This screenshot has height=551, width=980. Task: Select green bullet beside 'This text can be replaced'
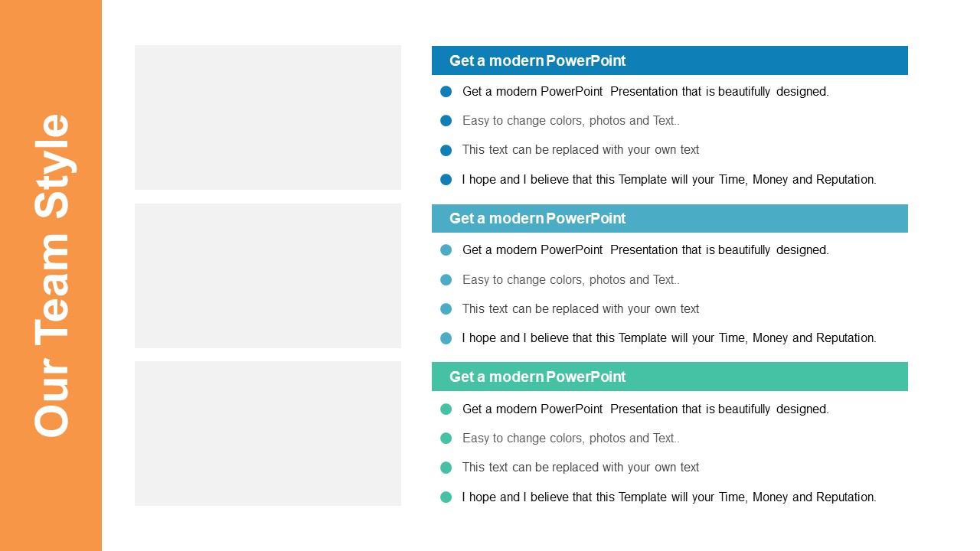pyautogui.click(x=446, y=468)
